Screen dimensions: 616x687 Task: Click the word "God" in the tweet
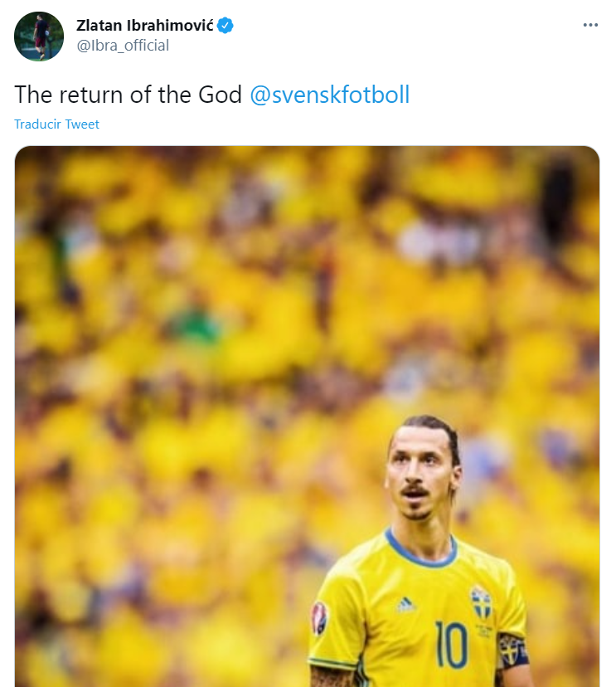(x=222, y=94)
